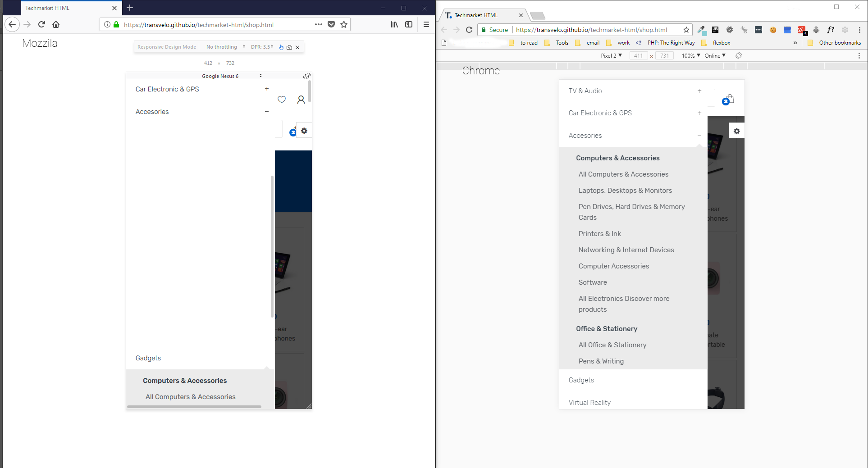Open Laptops, Desktops & Monitors link

click(x=625, y=191)
